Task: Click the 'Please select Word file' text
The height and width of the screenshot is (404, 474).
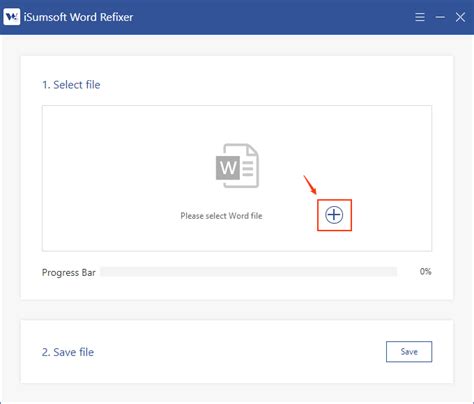Action: [221, 216]
